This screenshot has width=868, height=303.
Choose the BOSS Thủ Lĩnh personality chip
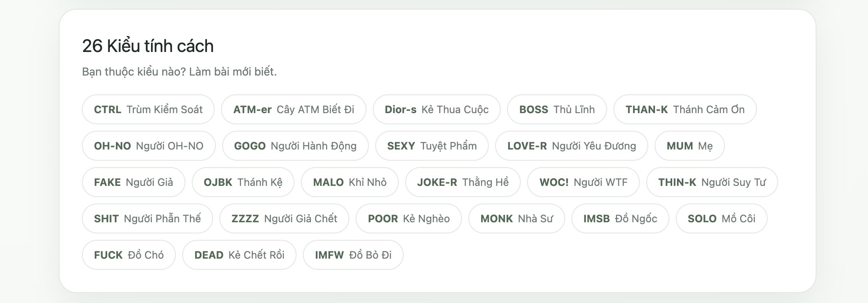tap(557, 110)
